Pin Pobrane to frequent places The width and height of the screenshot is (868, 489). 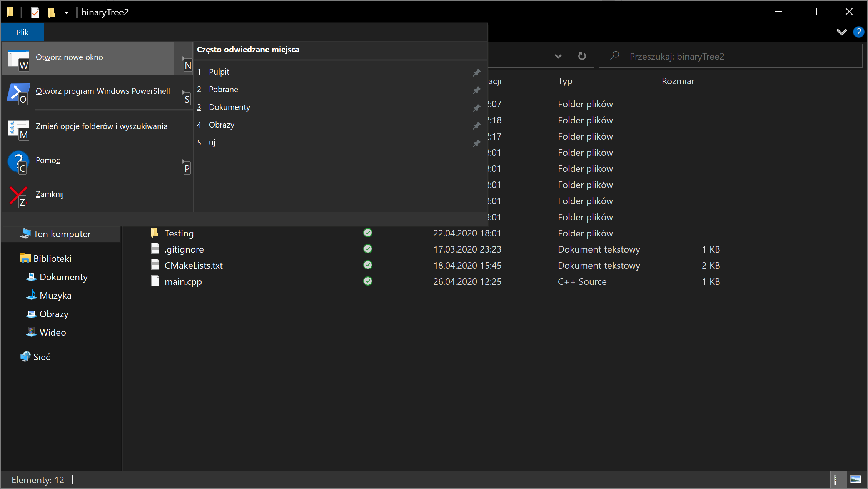tap(476, 90)
